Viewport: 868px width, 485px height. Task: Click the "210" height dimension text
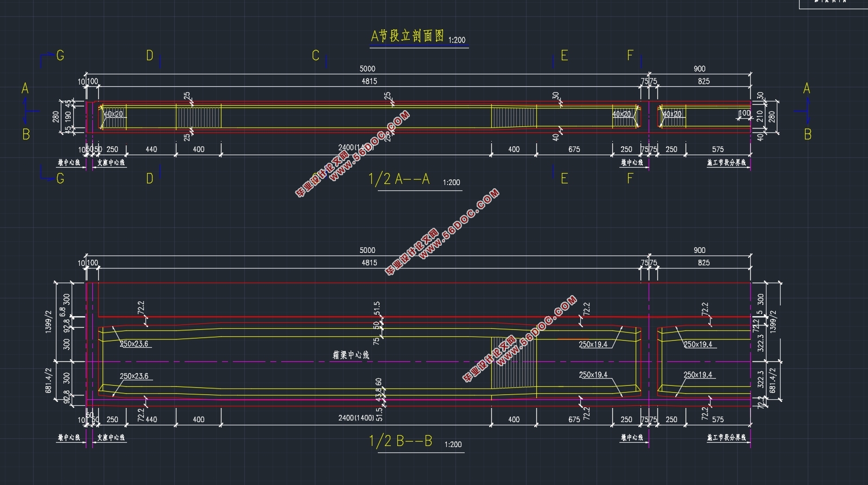click(x=760, y=116)
